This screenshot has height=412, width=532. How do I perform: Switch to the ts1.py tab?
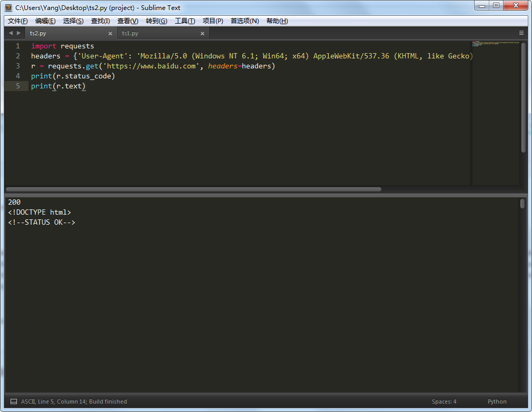pos(130,34)
